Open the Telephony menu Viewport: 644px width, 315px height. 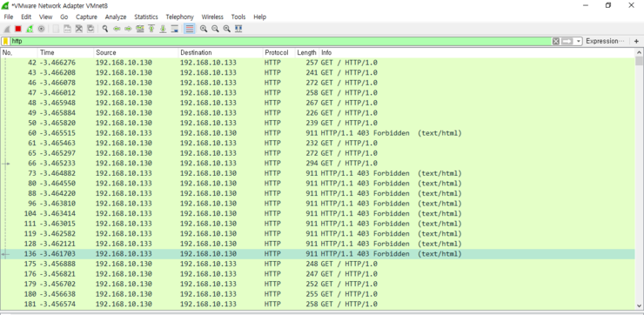pos(179,17)
